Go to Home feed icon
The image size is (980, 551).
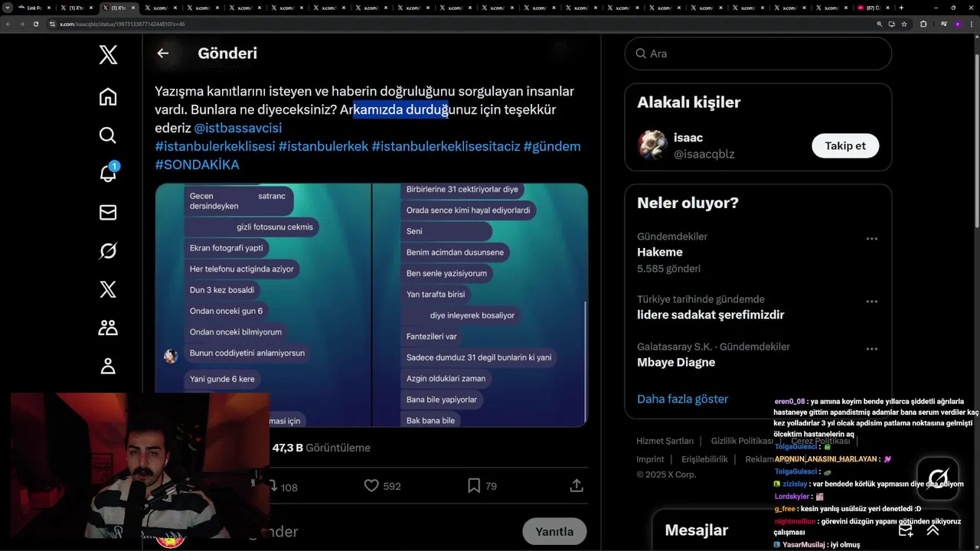click(108, 96)
